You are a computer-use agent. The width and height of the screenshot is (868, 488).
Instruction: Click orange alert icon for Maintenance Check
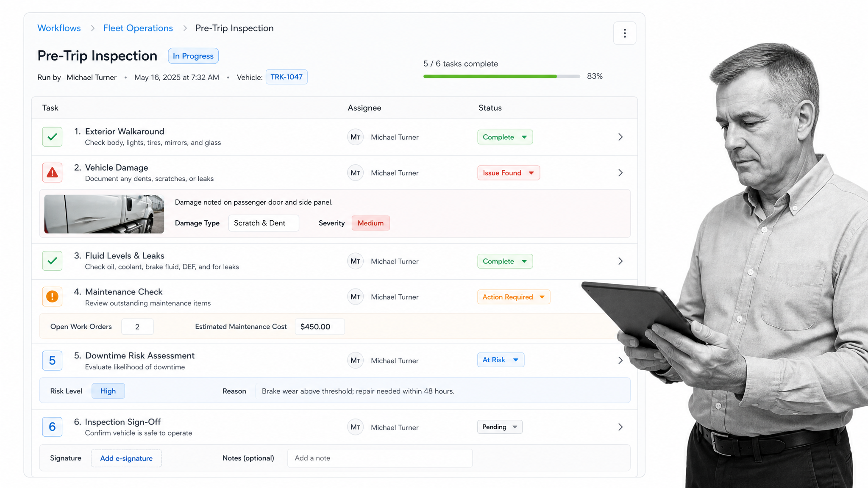(x=52, y=297)
